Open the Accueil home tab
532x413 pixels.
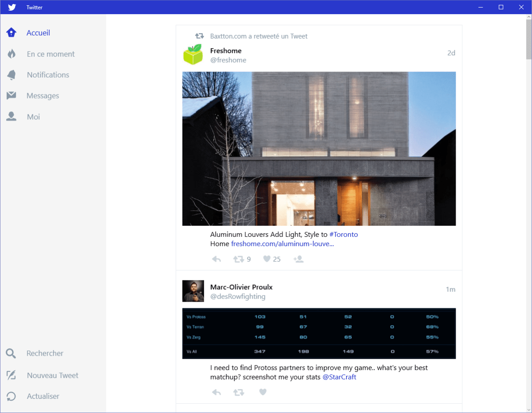(38, 33)
